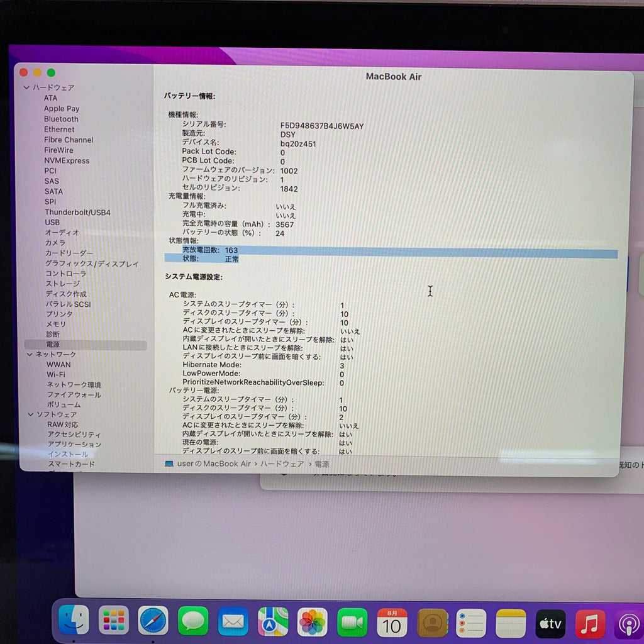Open Finder from the Dock
Viewport: 644px width, 644px height.
pos(74,619)
